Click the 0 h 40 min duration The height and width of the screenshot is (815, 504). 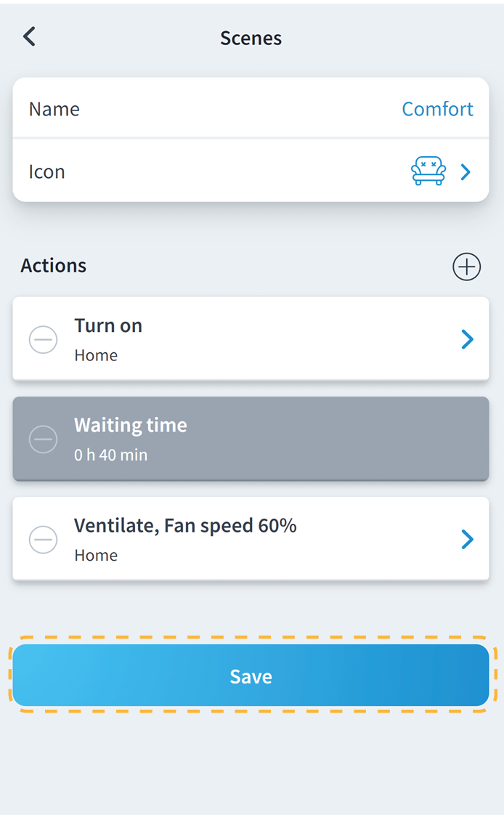[110, 455]
